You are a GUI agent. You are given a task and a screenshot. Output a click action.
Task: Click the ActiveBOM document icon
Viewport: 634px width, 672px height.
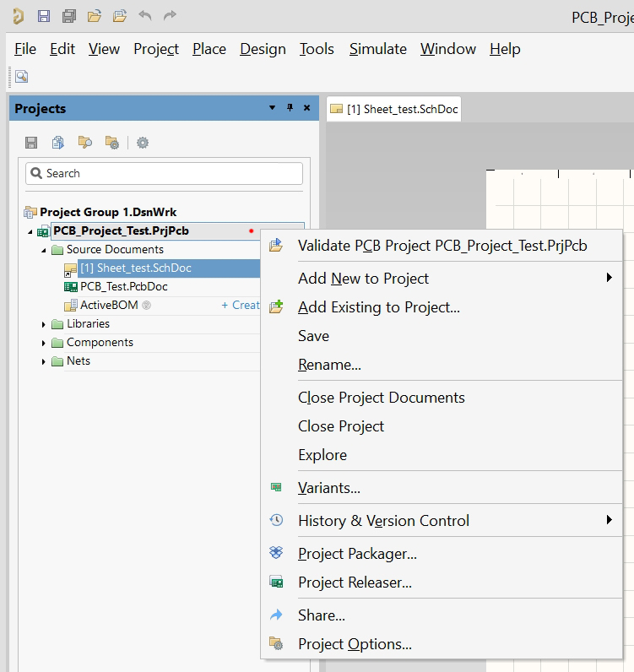[71, 305]
